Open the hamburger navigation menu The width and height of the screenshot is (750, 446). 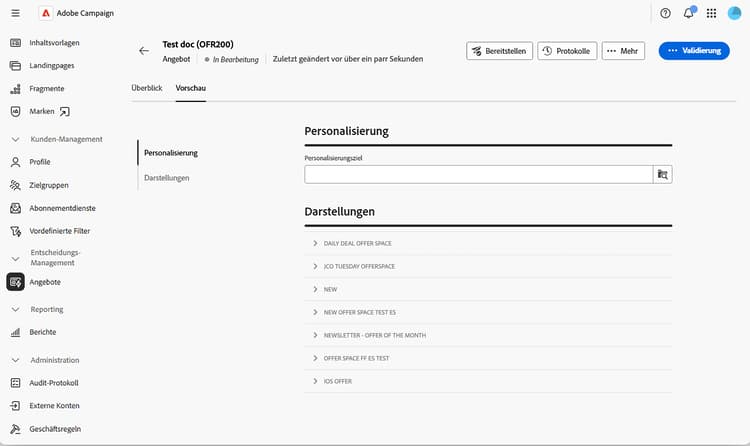15,13
